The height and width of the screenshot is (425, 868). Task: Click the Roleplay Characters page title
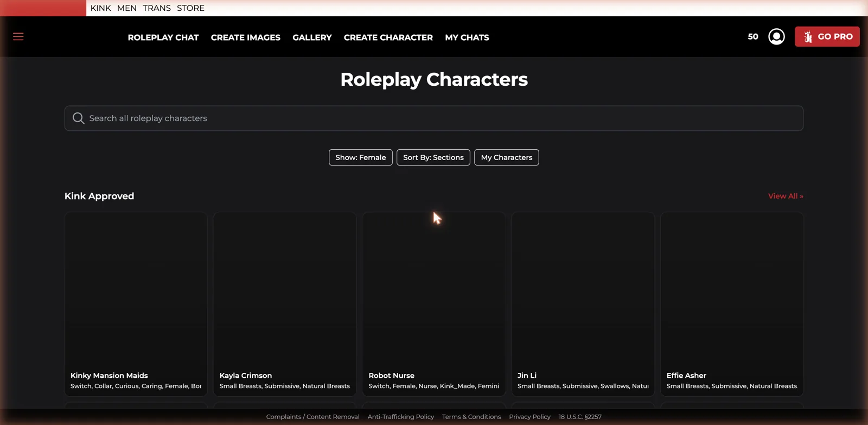(434, 79)
